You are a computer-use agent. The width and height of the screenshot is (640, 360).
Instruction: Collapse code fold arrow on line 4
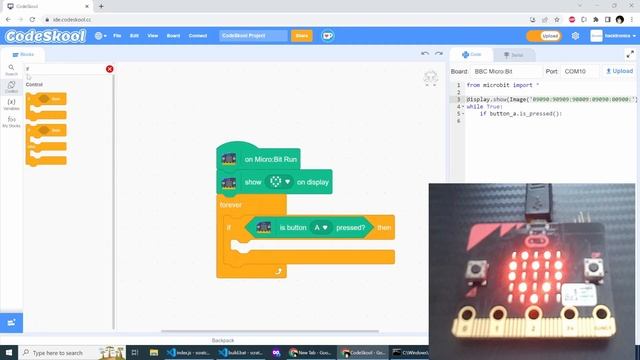tap(463, 107)
